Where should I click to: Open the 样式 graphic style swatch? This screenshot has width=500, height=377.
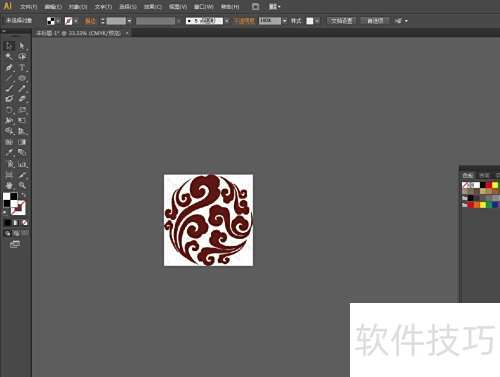tap(310, 21)
